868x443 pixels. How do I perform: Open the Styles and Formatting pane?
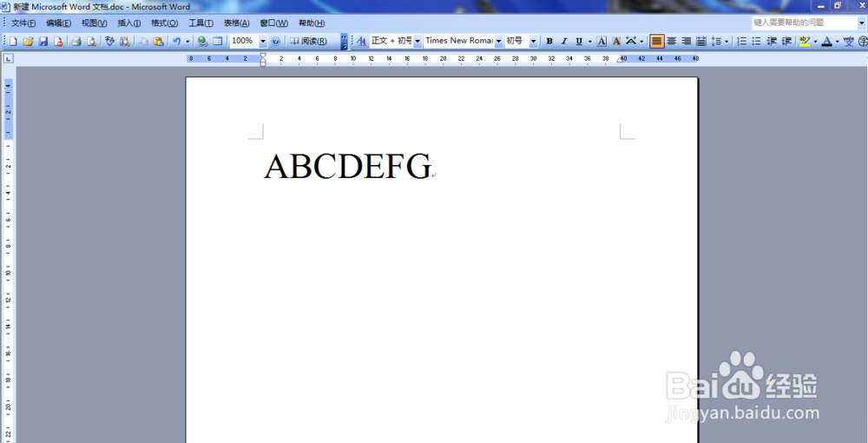pos(362,41)
